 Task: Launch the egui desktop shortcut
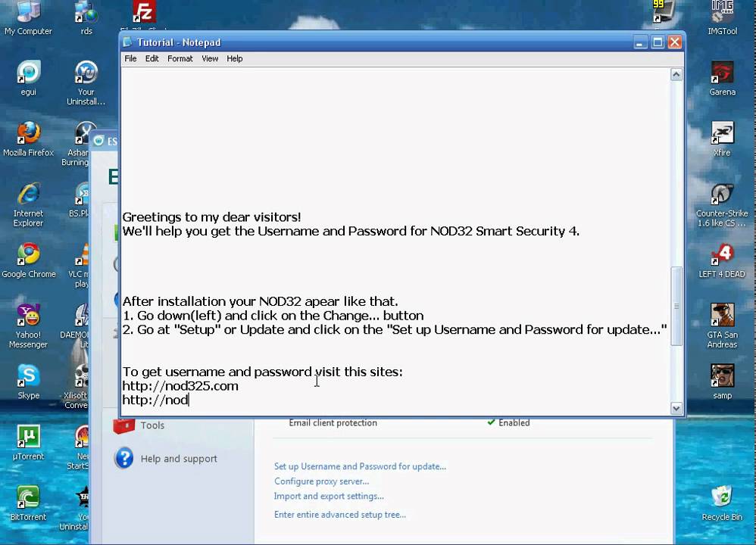point(29,77)
